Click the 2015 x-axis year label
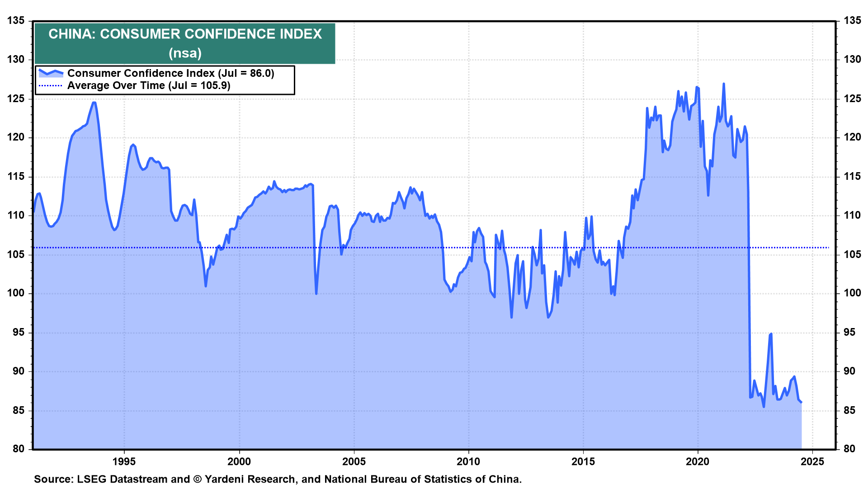The width and height of the screenshot is (868, 488). click(x=583, y=462)
